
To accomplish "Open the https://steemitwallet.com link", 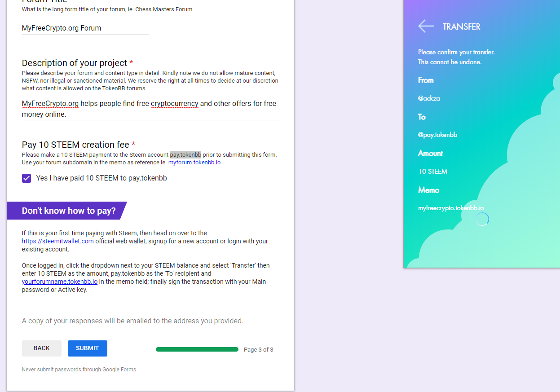I will point(58,241).
